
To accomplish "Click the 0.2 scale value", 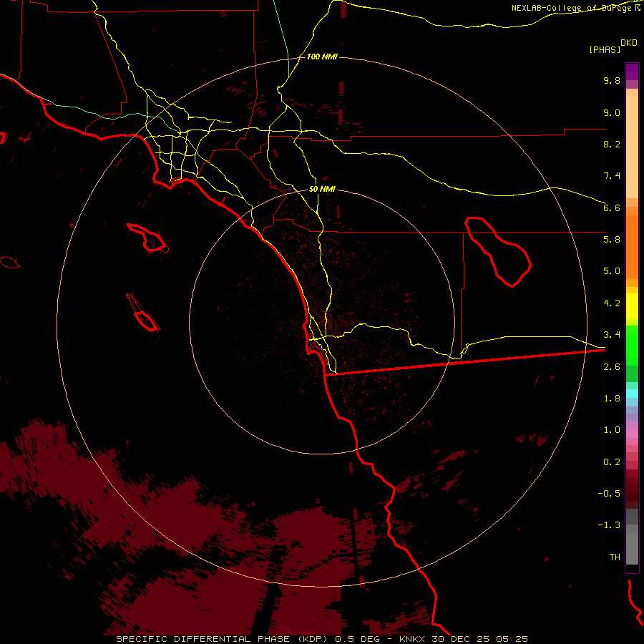I will click(612, 462).
